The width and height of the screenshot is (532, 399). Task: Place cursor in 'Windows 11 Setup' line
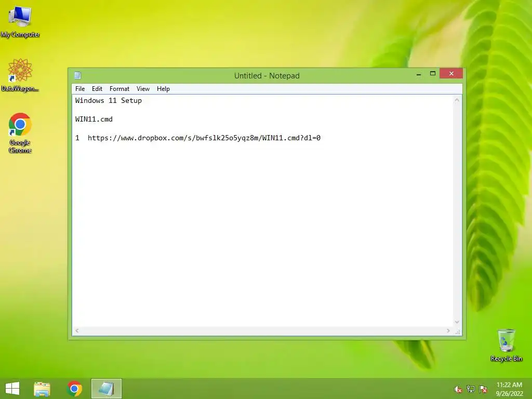pyautogui.click(x=109, y=100)
